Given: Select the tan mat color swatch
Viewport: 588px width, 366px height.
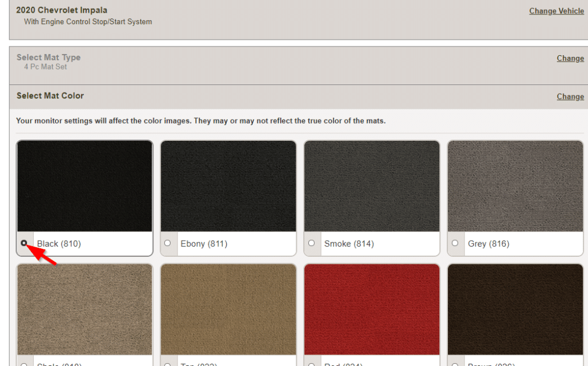Looking at the screenshot, I should point(229,309).
